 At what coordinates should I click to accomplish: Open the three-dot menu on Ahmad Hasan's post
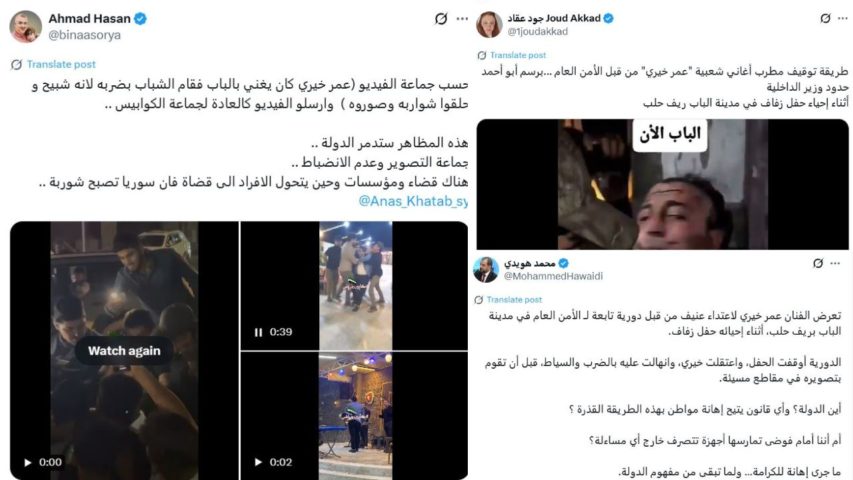tap(462, 19)
